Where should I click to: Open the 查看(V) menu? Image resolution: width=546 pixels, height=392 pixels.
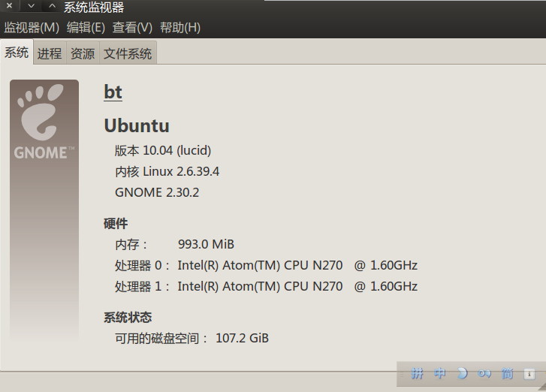[132, 28]
